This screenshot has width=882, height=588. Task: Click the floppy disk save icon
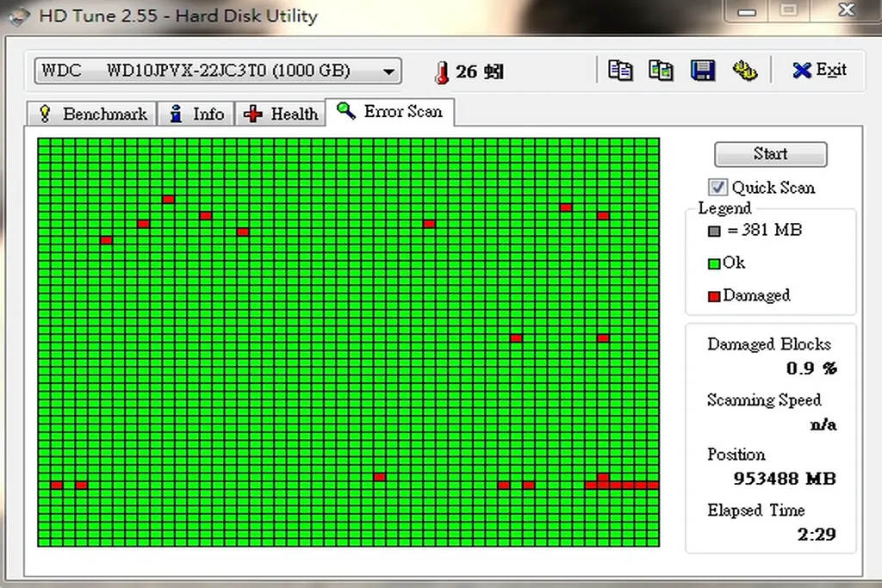tap(703, 71)
